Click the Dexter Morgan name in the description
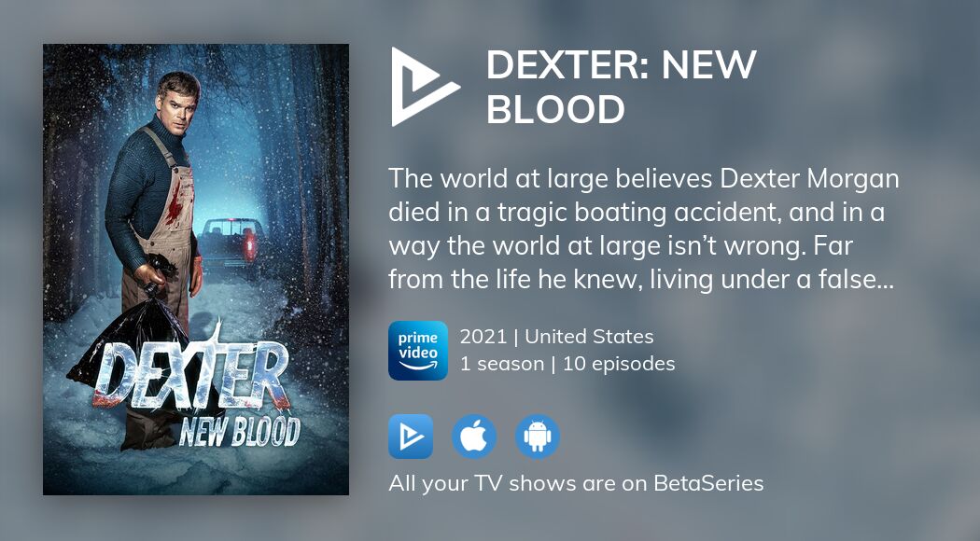 [809, 179]
